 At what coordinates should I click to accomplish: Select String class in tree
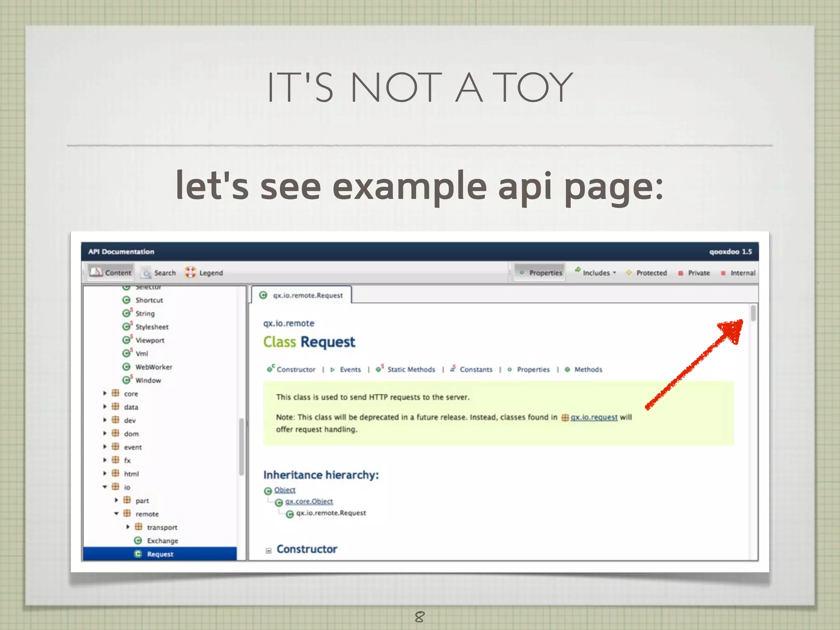(145, 314)
